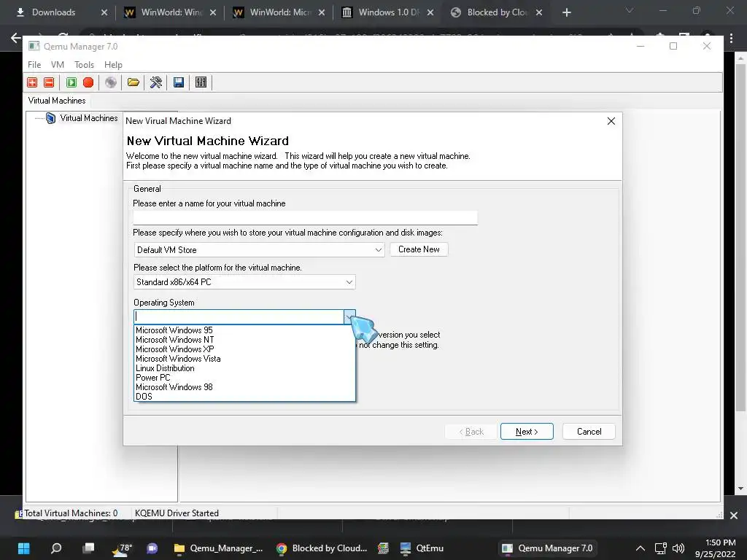Open Qemu_Manager folder taskbar item
747x560 pixels.
point(219,548)
